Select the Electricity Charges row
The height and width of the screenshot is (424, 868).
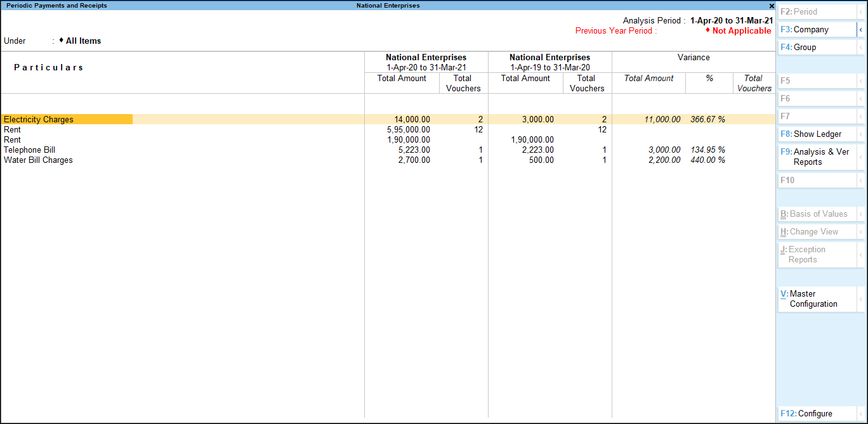point(388,119)
